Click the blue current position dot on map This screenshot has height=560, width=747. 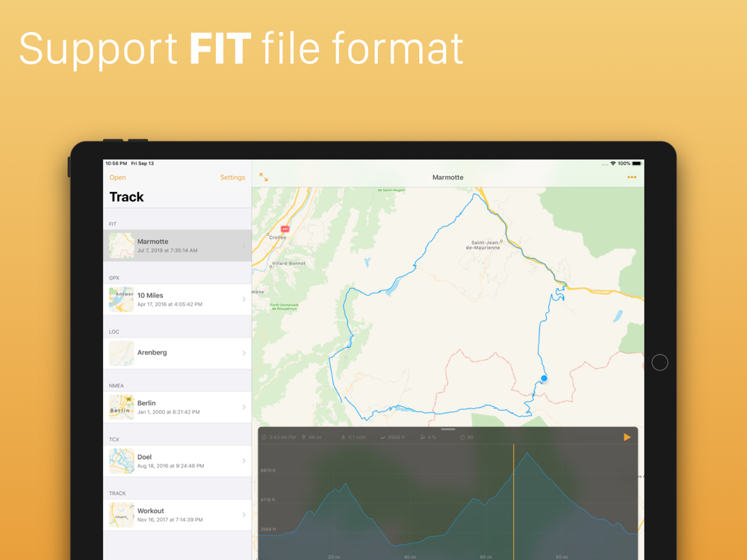click(544, 379)
